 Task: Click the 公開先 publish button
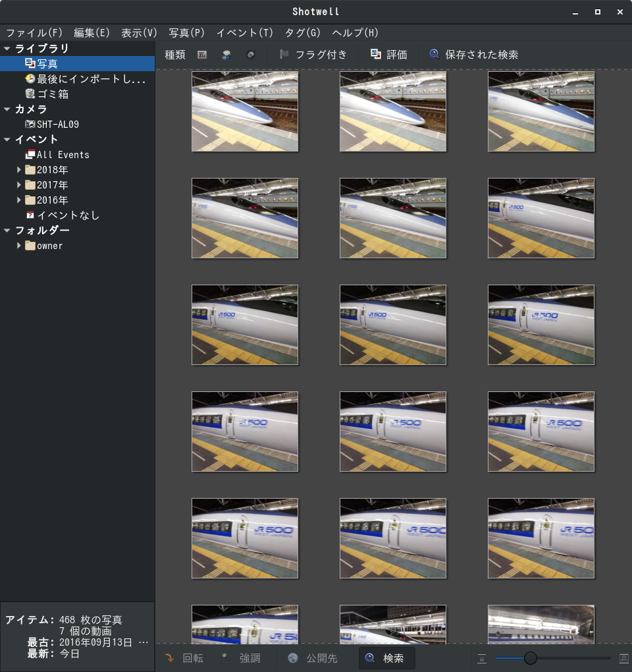tap(313, 658)
